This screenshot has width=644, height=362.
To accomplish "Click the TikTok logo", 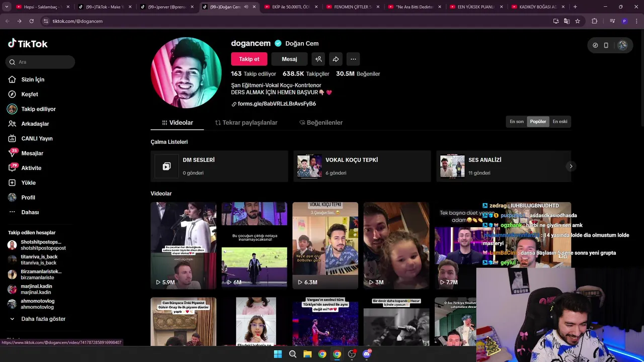I will click(x=28, y=44).
